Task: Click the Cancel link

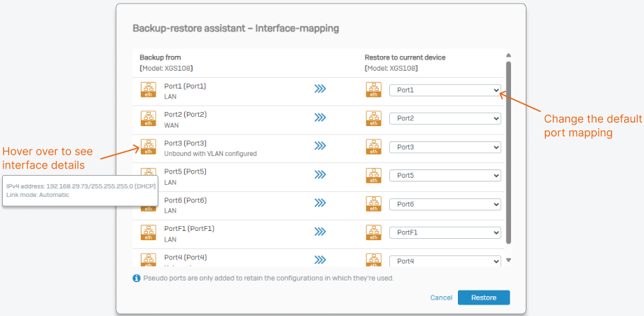Action: [x=441, y=298]
